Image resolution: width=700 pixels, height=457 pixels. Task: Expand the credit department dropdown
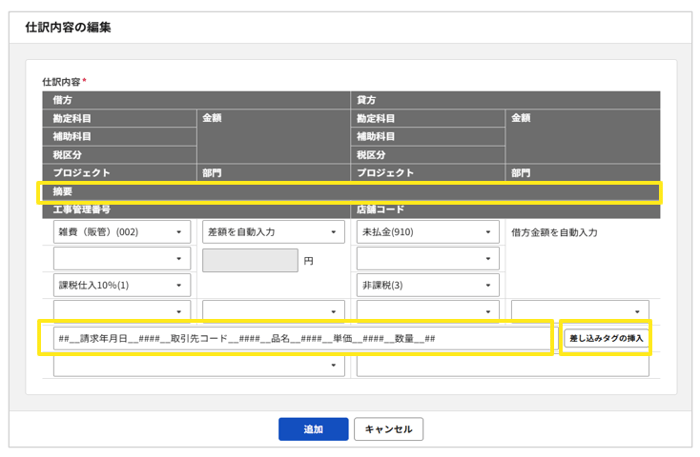click(579, 312)
